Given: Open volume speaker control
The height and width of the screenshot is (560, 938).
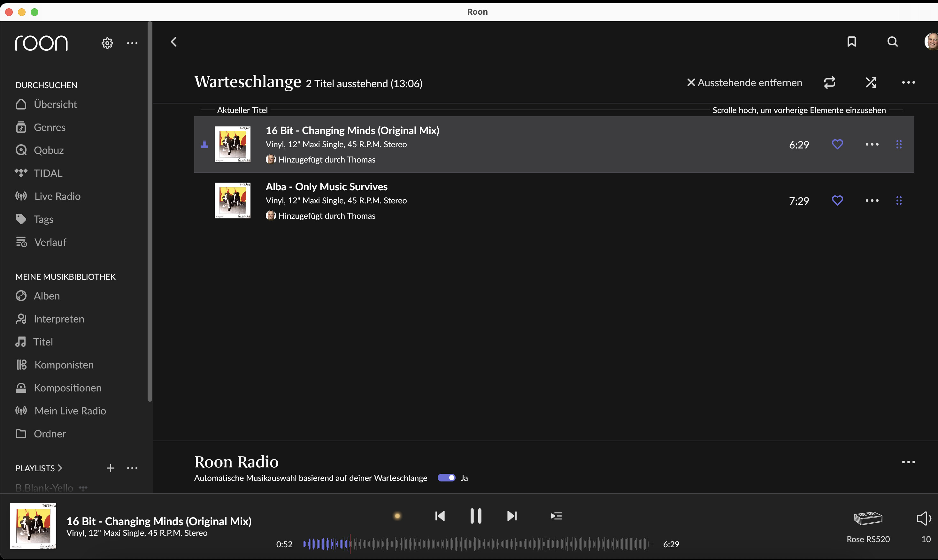Looking at the screenshot, I should coord(924,518).
